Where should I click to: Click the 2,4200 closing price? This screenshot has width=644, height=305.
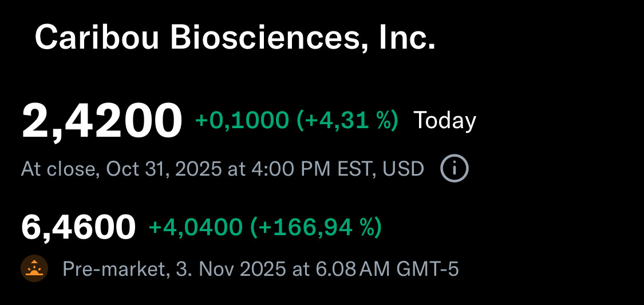(x=102, y=121)
